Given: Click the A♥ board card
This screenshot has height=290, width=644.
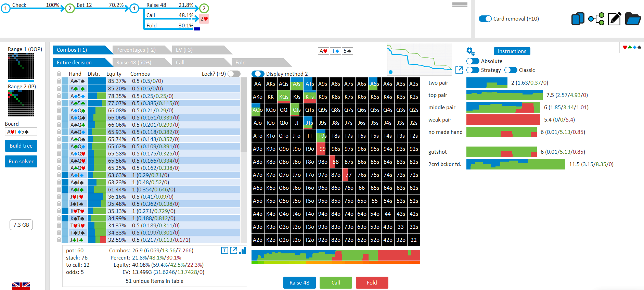Looking at the screenshot, I should pos(323,51).
